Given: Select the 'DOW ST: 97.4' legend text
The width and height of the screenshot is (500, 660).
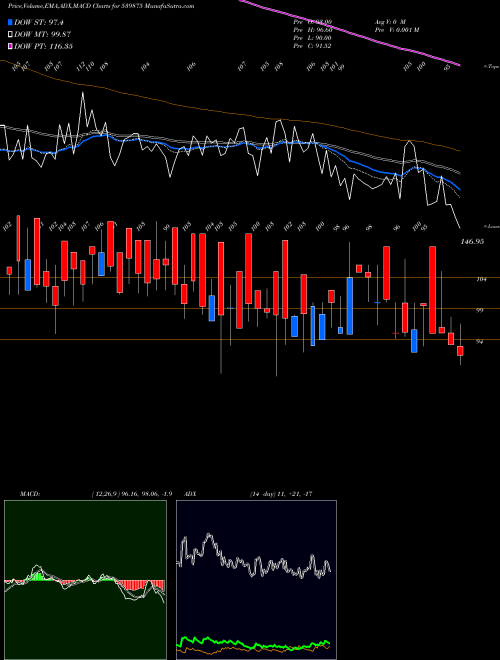Looking at the screenshot, I should click(x=39, y=22).
